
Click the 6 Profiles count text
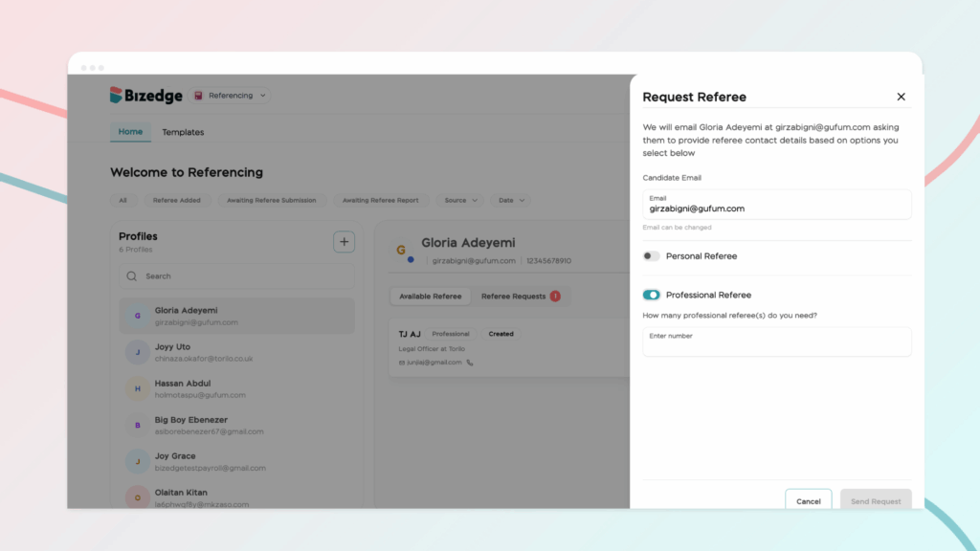[x=136, y=250]
